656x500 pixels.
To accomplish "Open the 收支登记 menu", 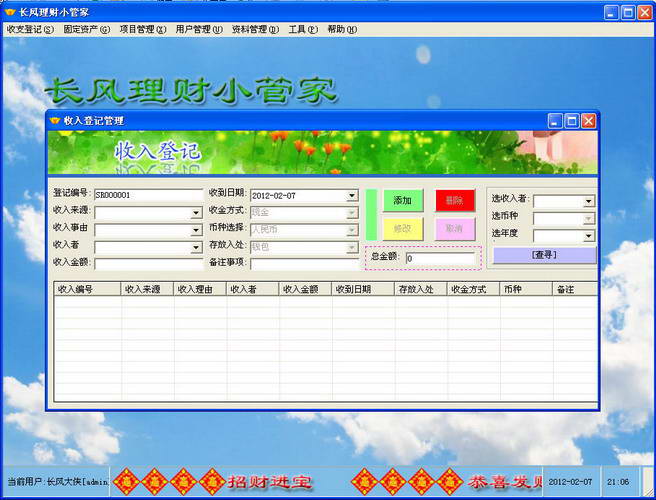I will click(x=29, y=30).
